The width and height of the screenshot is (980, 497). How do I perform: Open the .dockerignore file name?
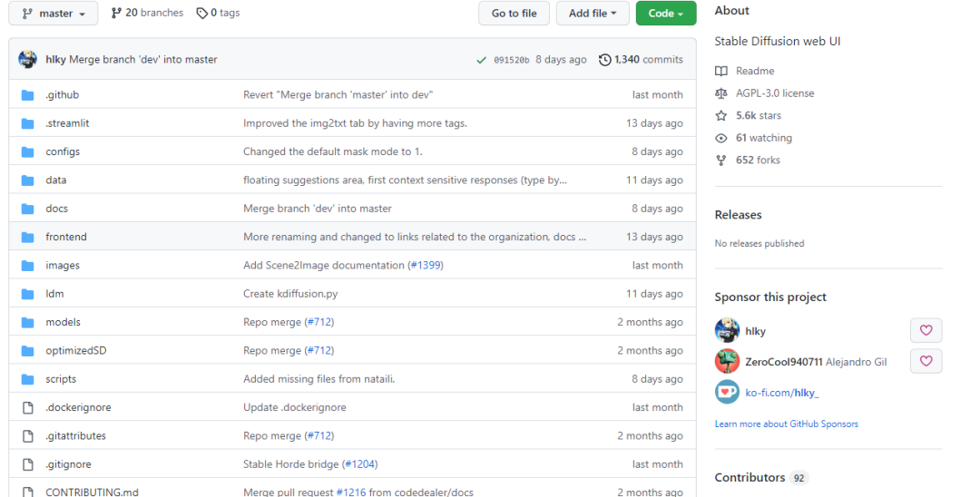[78, 407]
